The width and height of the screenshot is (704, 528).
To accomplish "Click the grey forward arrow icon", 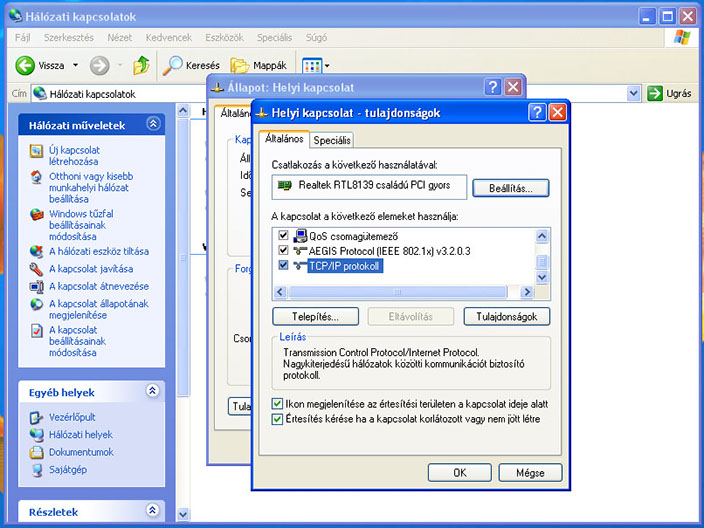I will [99, 66].
